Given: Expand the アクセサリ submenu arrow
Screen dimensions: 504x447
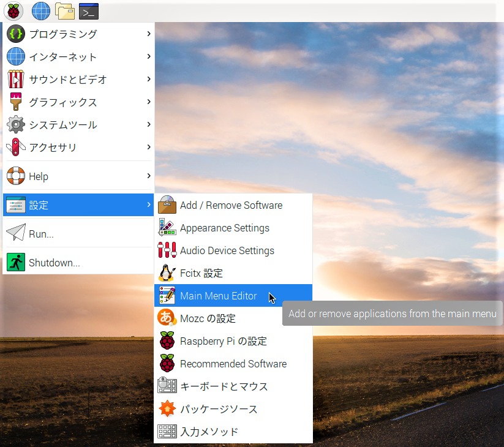Looking at the screenshot, I should coord(148,147).
